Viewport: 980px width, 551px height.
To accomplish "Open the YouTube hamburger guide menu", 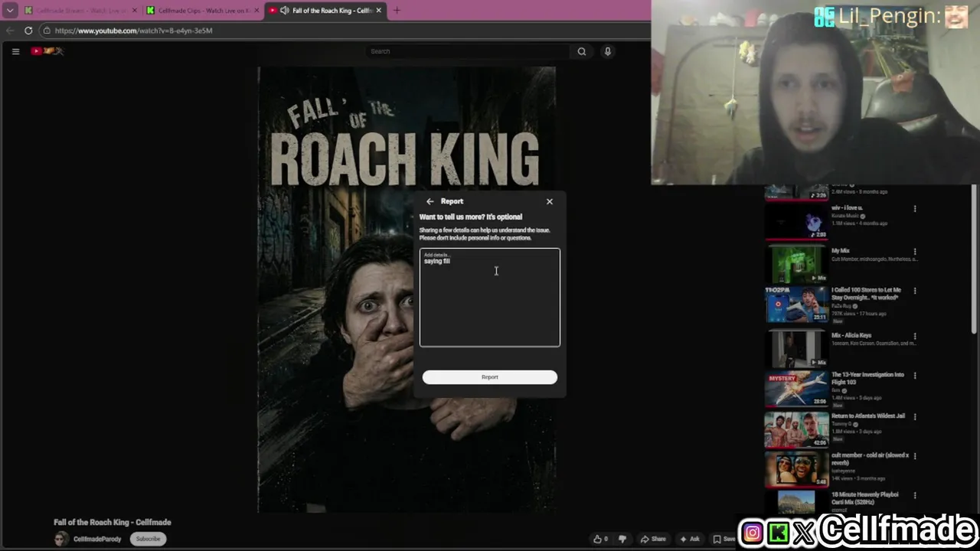I will pos(15,51).
